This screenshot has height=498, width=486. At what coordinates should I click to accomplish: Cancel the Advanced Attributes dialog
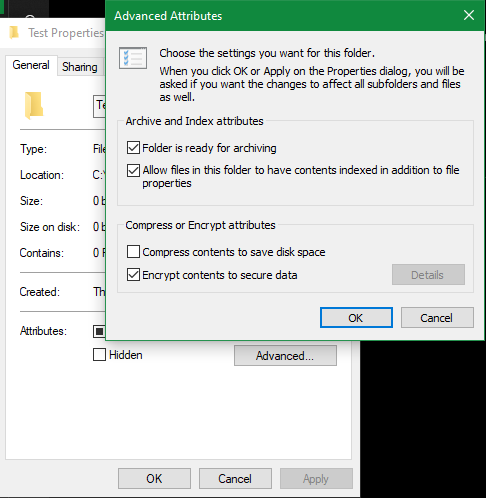(x=437, y=318)
